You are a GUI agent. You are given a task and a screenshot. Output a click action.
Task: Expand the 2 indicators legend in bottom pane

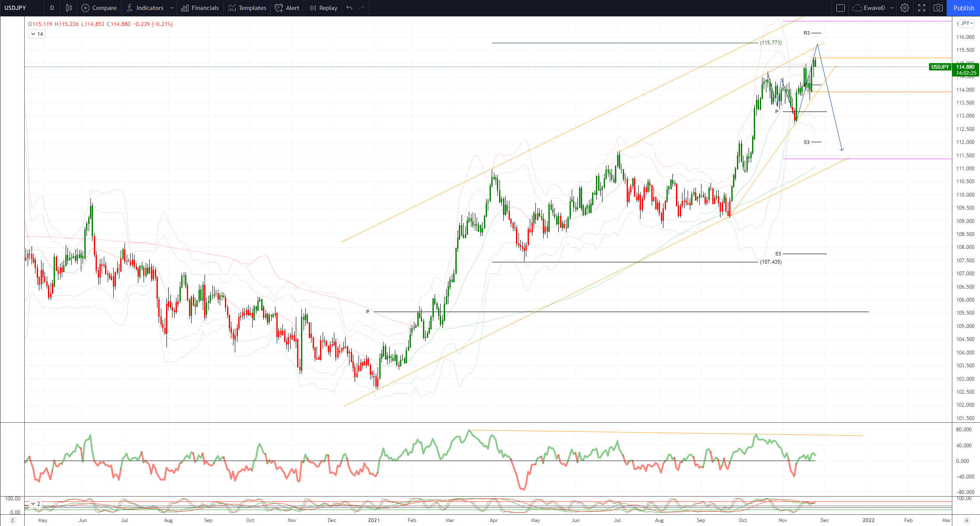35,504
